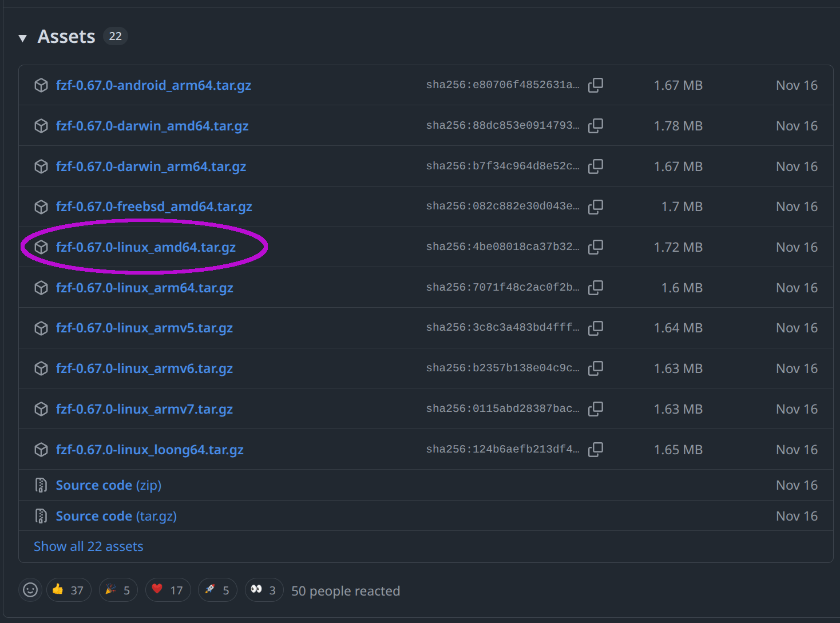Copy the sha256 checksum for fzf-0.67.0-android_arm64.tar.gz
840x623 pixels.
[x=596, y=85]
